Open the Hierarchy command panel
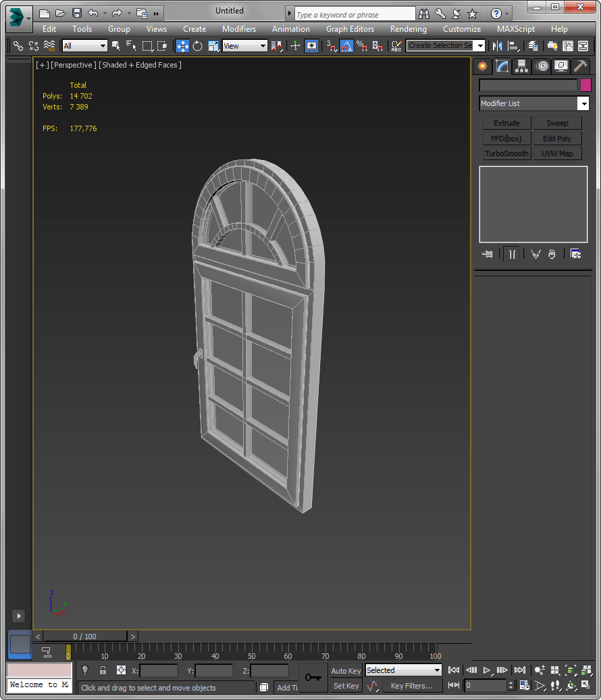 tap(521, 66)
